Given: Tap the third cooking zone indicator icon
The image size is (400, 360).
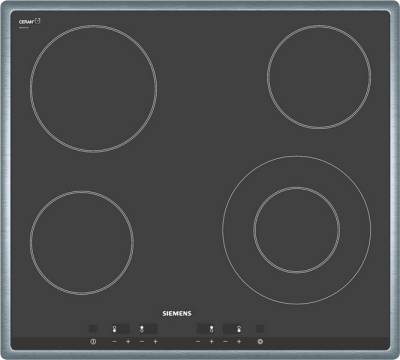Looking at the screenshot, I should point(211,329).
